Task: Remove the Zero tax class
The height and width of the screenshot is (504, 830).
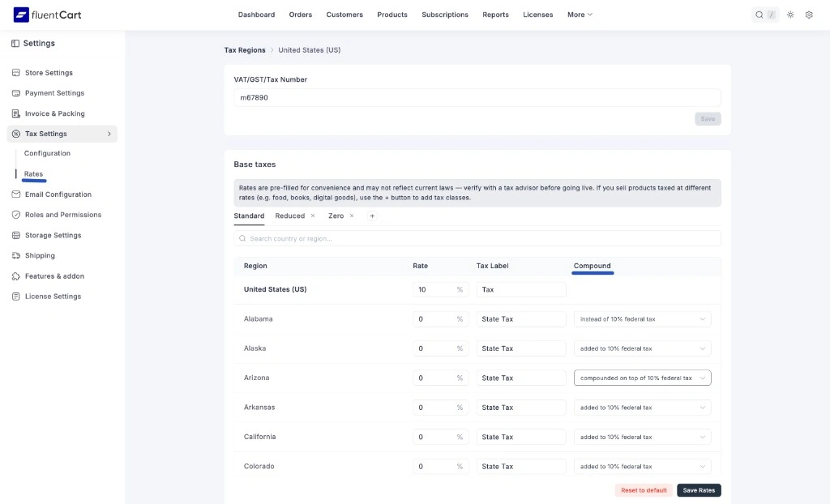Action: point(352,216)
